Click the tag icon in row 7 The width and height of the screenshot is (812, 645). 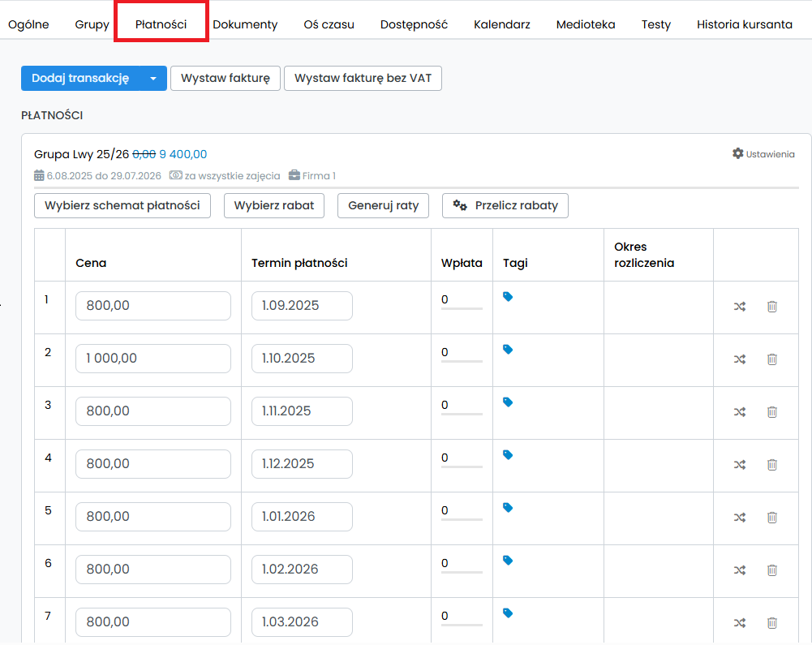(508, 613)
